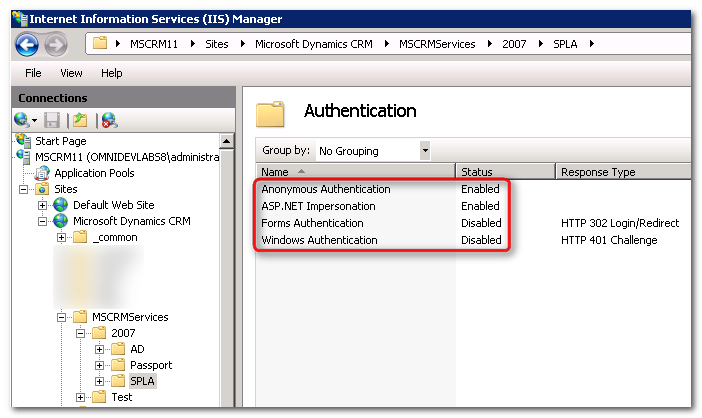The image size is (702, 418).
Task: Expand the Passport folder node
Action: 99,365
